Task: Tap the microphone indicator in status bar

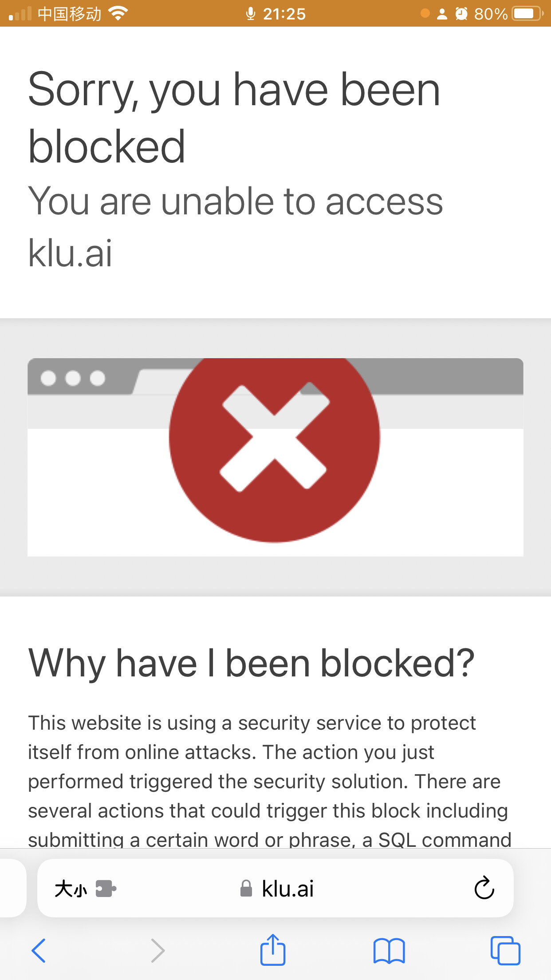Action: (x=251, y=14)
